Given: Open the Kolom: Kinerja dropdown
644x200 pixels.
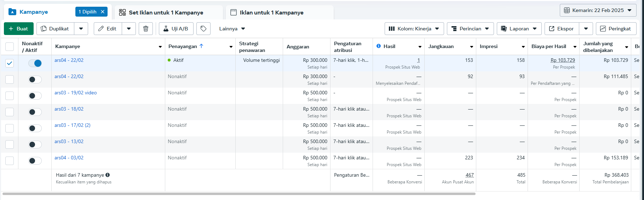Looking at the screenshot, I should 414,29.
